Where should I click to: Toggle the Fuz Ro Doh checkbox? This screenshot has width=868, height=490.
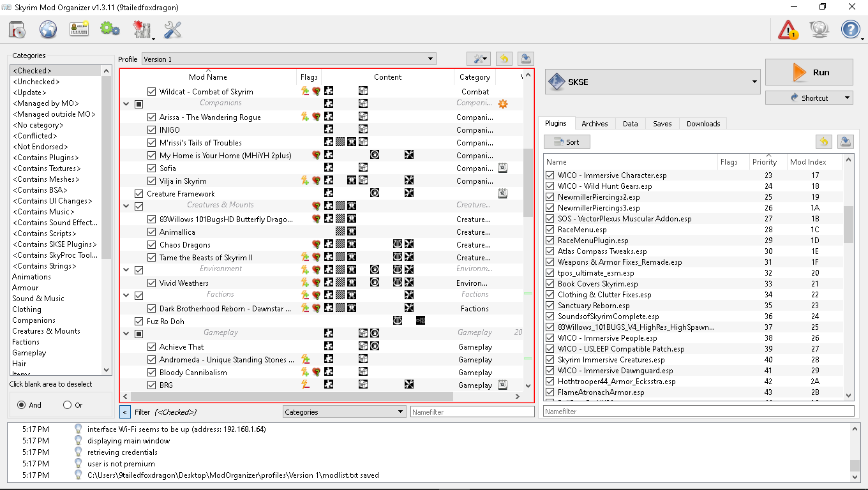[138, 321]
